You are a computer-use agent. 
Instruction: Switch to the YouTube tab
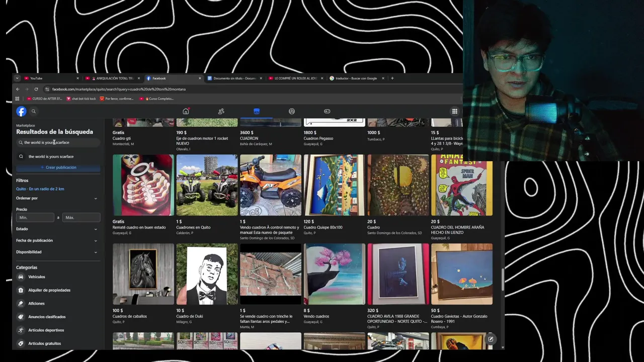pos(51,78)
